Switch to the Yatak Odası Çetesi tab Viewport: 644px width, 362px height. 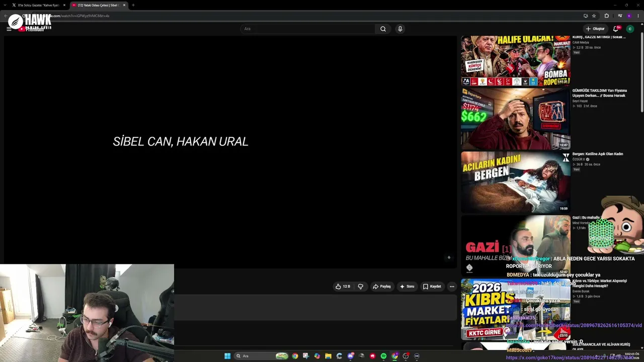98,5
